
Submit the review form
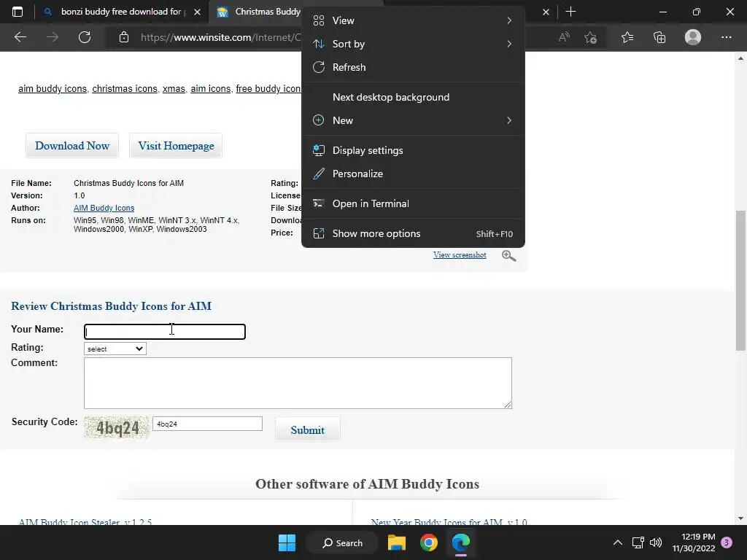[307, 430]
